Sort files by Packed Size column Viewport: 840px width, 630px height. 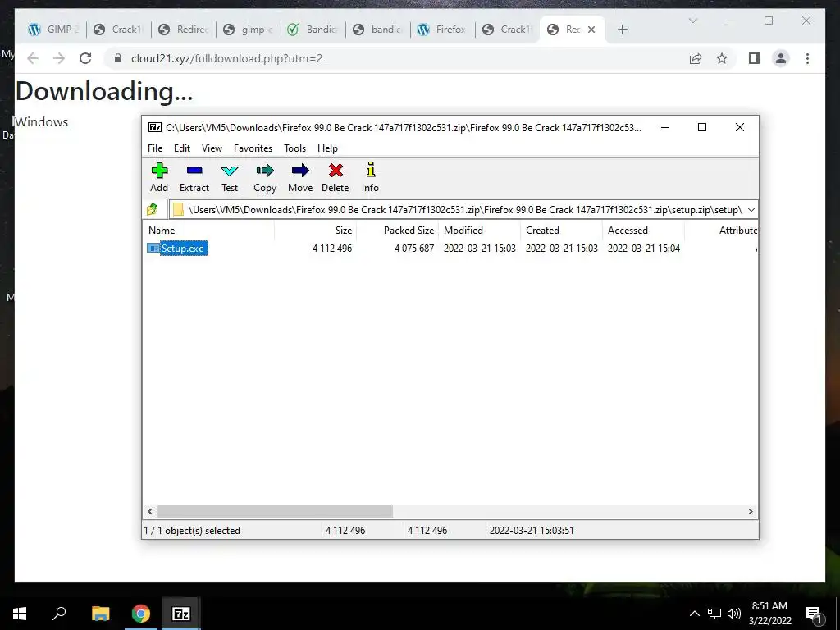(x=398, y=231)
